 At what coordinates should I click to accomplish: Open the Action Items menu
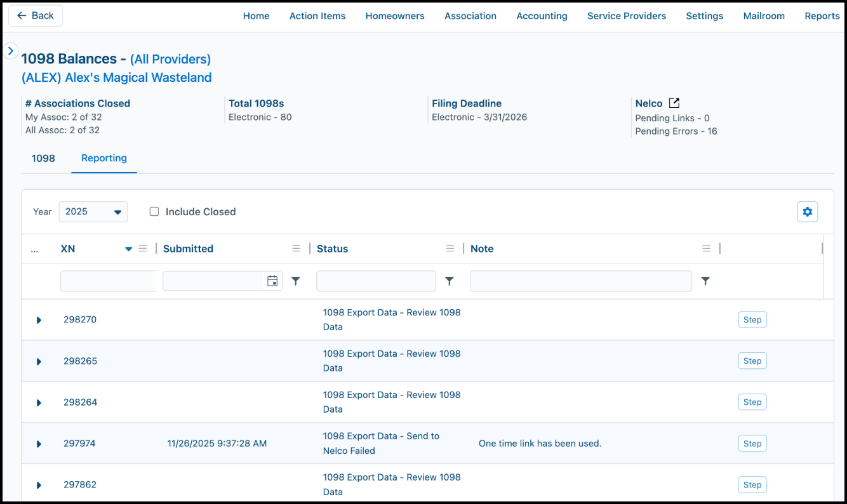click(x=317, y=16)
